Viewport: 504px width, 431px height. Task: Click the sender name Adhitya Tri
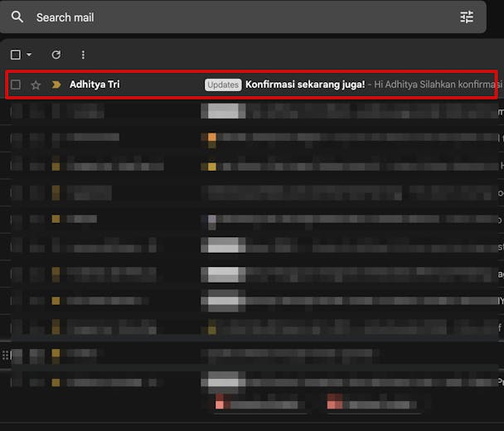click(x=94, y=85)
